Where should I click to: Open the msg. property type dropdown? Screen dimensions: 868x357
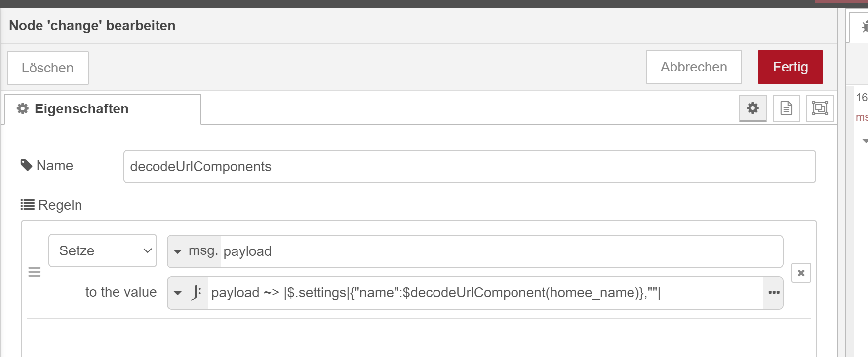195,251
